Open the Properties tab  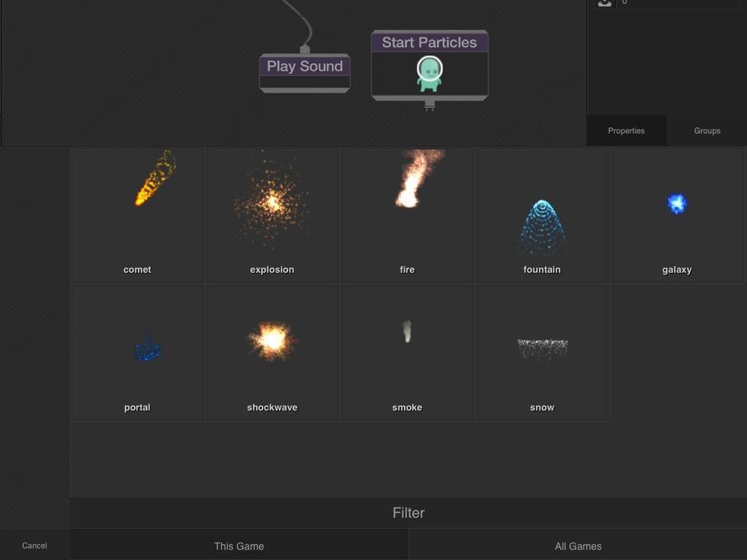pos(626,130)
